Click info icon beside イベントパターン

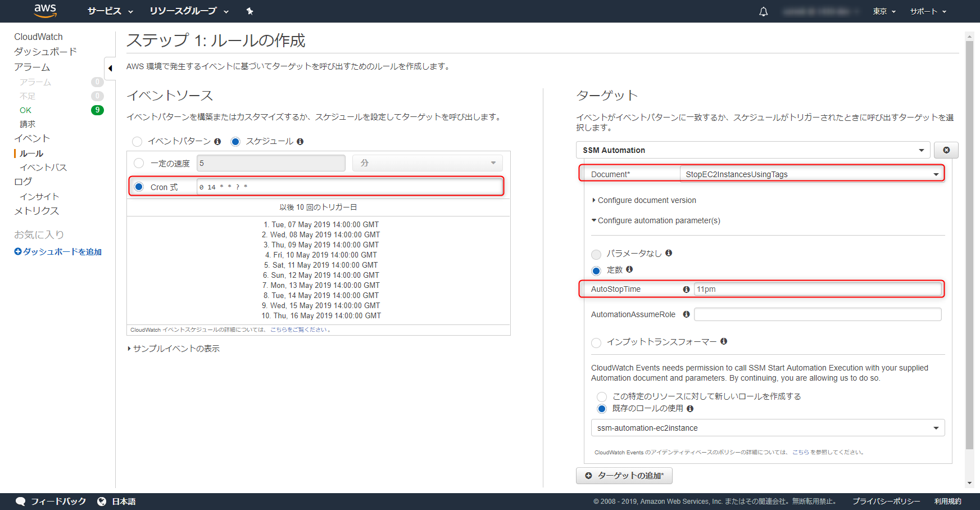click(217, 142)
